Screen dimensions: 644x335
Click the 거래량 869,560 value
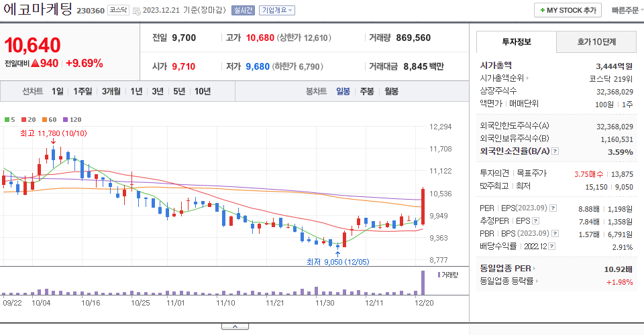click(413, 38)
